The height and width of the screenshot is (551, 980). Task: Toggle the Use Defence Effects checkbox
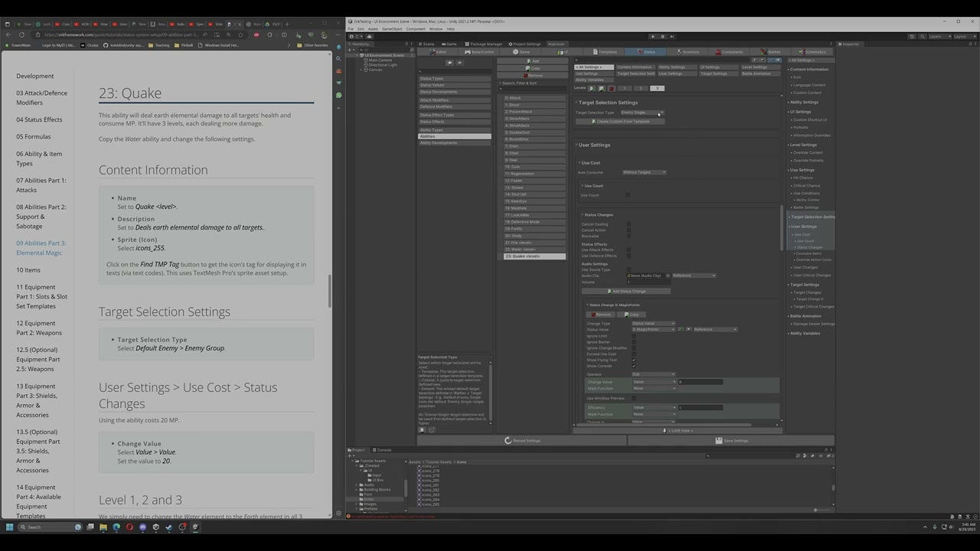coord(629,256)
